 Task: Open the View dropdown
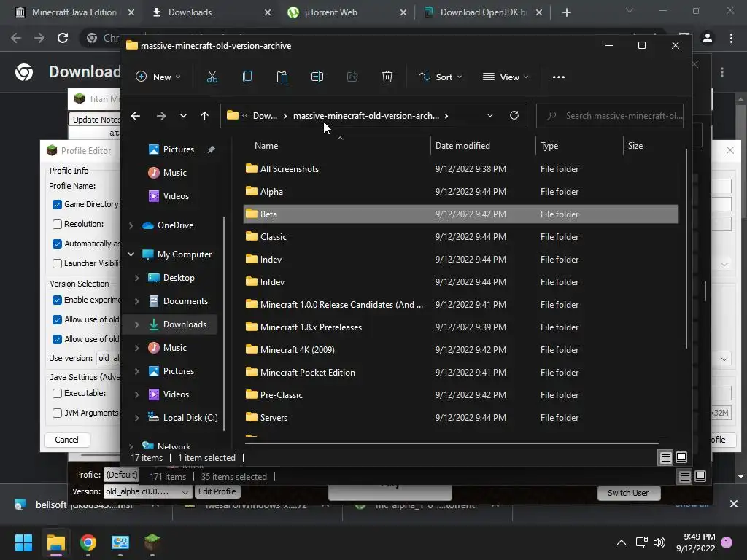click(x=506, y=77)
